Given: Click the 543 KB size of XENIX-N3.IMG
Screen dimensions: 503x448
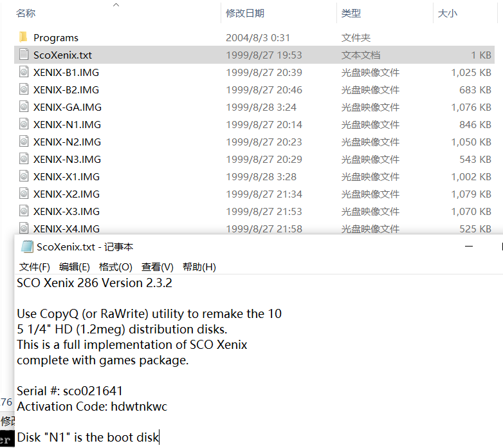Looking at the screenshot, I should [x=475, y=159].
